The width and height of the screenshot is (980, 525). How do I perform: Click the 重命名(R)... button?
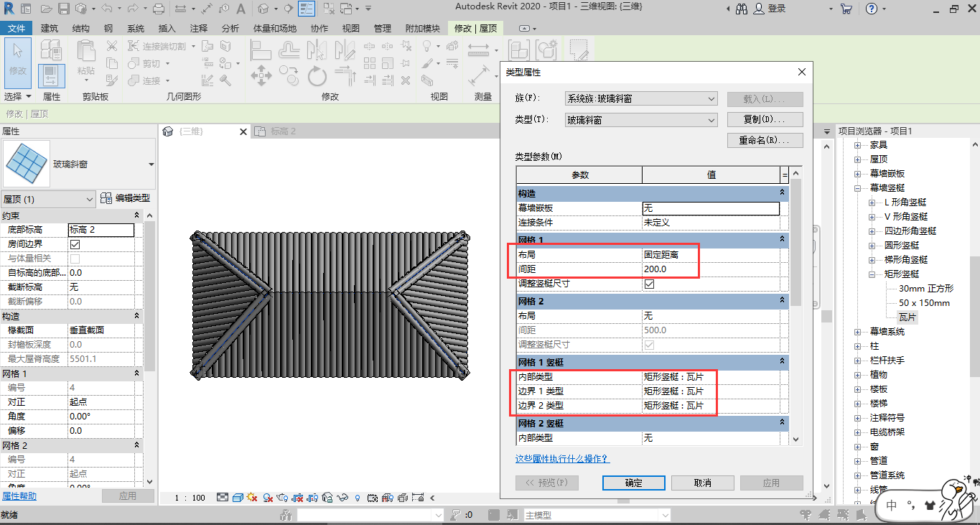[x=765, y=141]
